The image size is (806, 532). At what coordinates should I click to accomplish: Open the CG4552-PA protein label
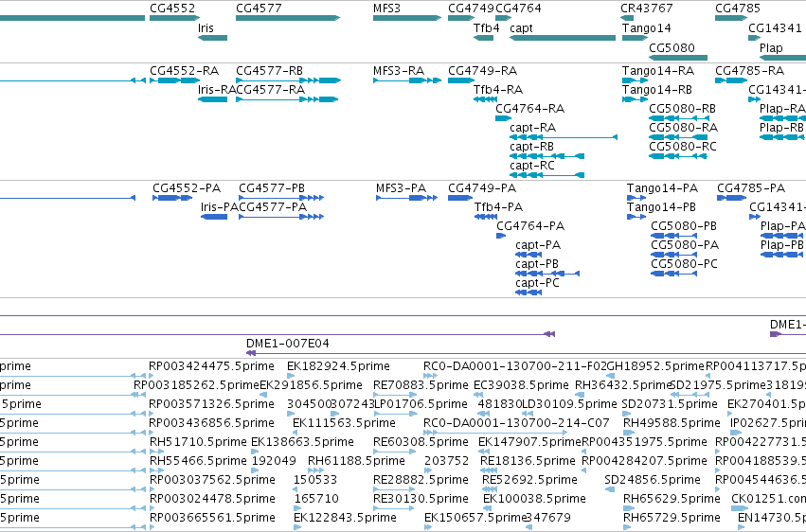coord(187,188)
